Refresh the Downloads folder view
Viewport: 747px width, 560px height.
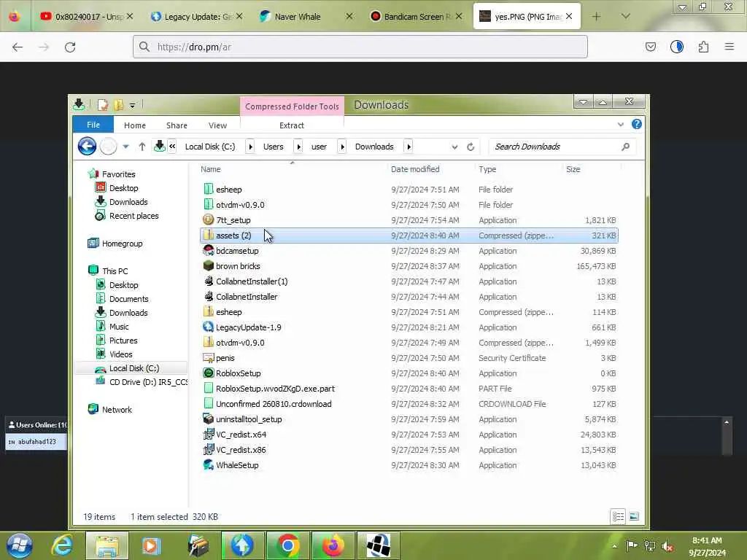tap(471, 147)
